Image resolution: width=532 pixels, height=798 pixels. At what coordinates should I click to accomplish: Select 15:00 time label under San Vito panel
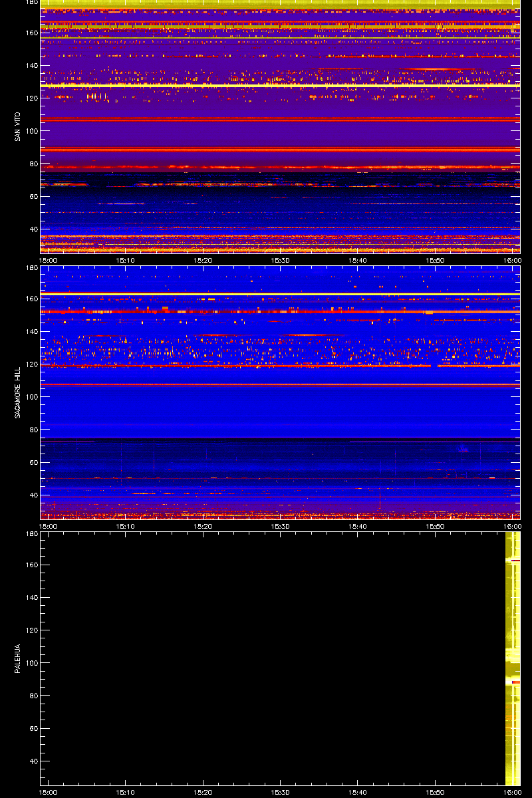coord(49,260)
